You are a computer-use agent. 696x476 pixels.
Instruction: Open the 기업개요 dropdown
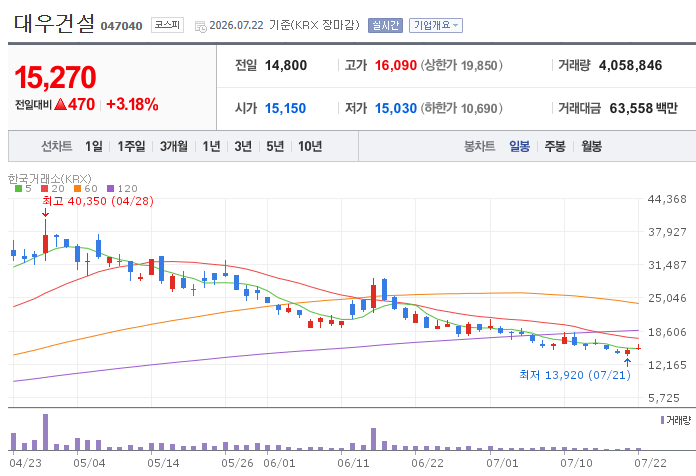(436, 25)
